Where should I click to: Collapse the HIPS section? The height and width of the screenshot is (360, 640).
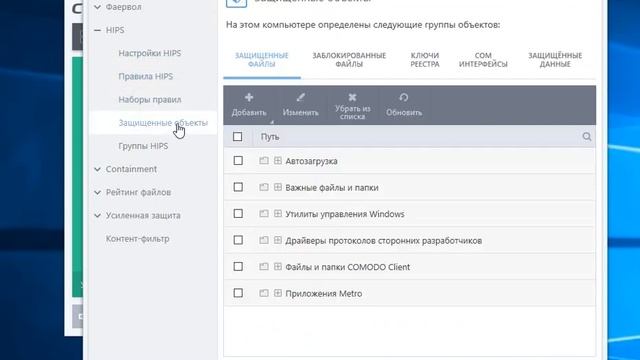(x=98, y=30)
